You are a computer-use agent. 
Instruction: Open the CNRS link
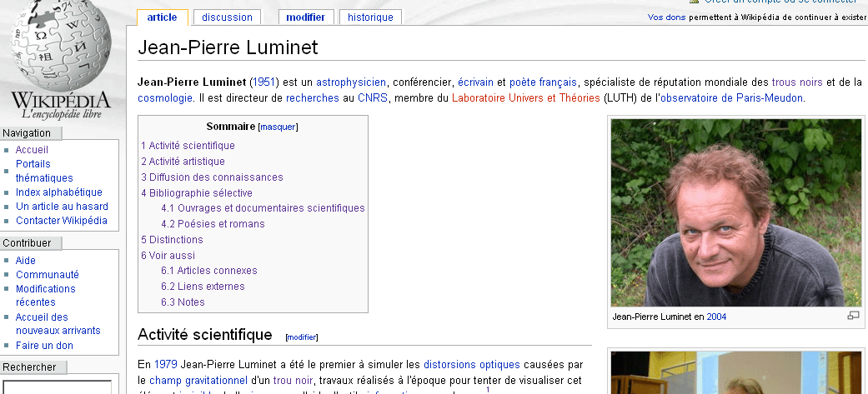pos(373,98)
